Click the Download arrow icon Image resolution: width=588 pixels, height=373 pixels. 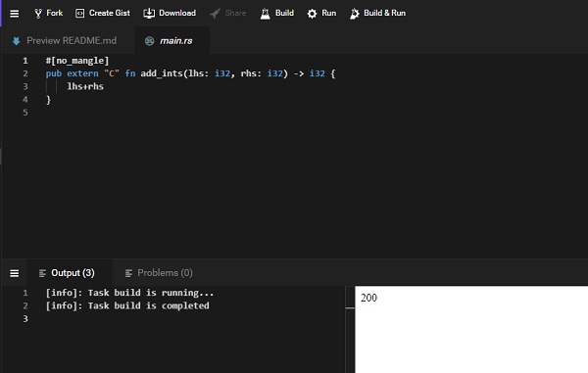[x=149, y=14]
